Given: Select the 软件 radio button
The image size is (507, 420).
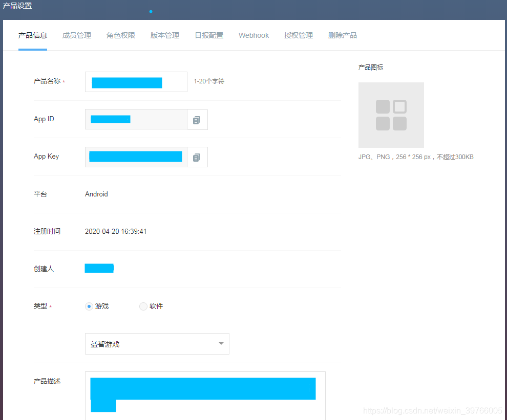Looking at the screenshot, I should tap(143, 306).
